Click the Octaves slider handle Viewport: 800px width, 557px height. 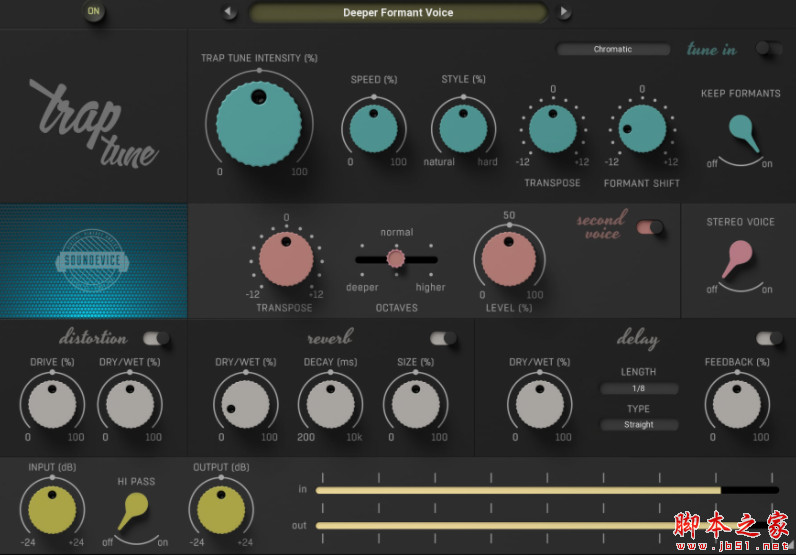tap(396, 259)
